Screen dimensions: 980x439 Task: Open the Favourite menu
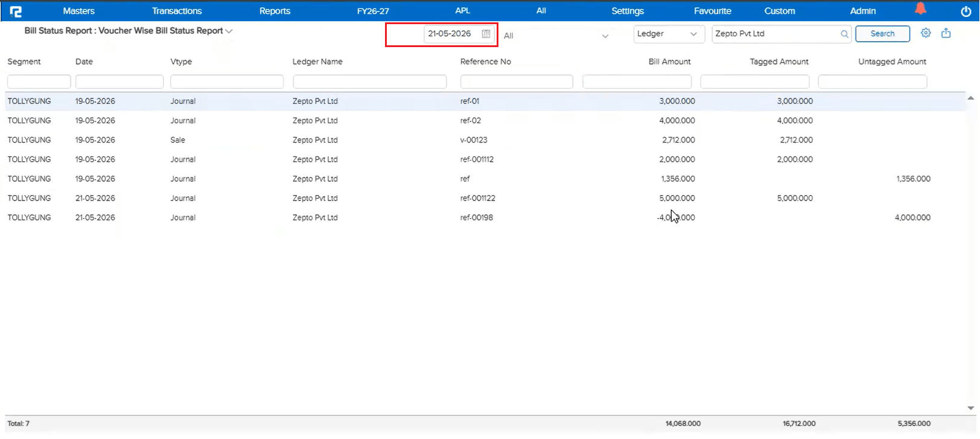(x=713, y=11)
